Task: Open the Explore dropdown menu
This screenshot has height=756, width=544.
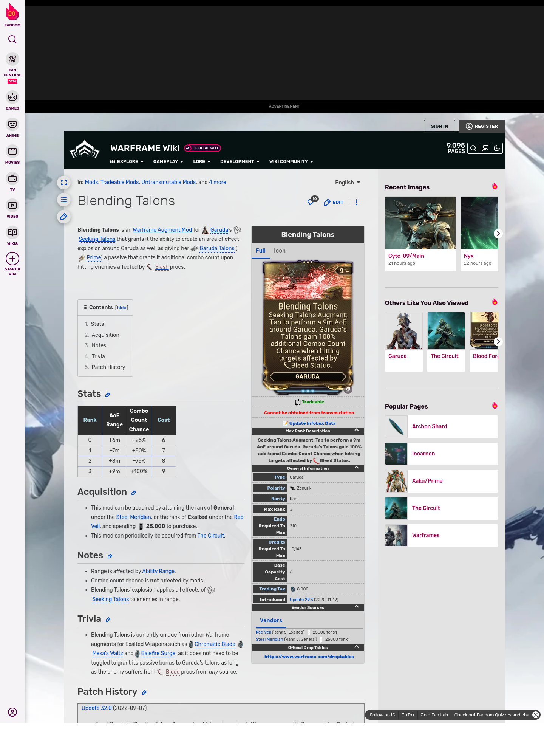Action: [x=127, y=161]
